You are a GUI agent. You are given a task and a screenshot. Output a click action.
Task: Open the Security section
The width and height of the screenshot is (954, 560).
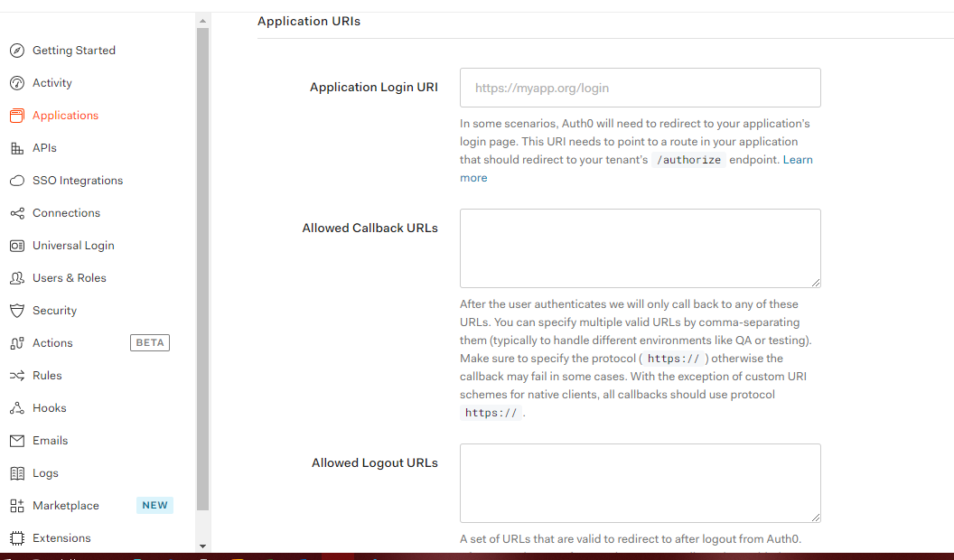[x=54, y=311]
